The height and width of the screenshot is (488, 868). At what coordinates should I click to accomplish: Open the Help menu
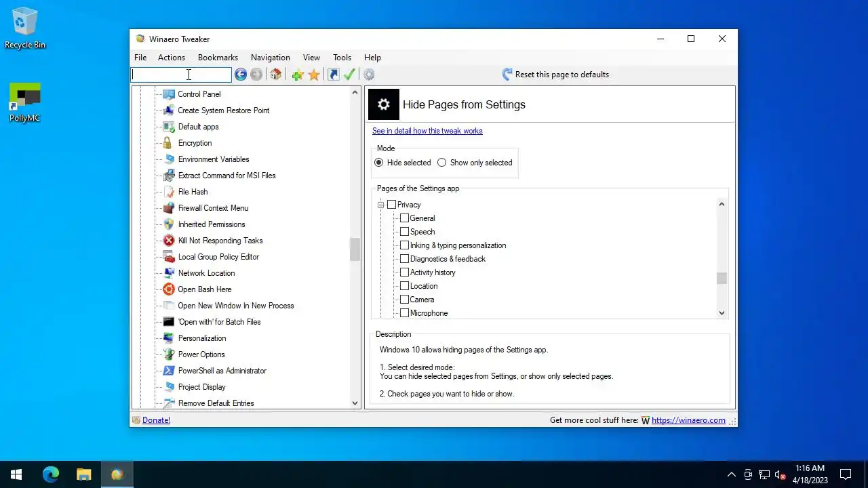click(372, 58)
